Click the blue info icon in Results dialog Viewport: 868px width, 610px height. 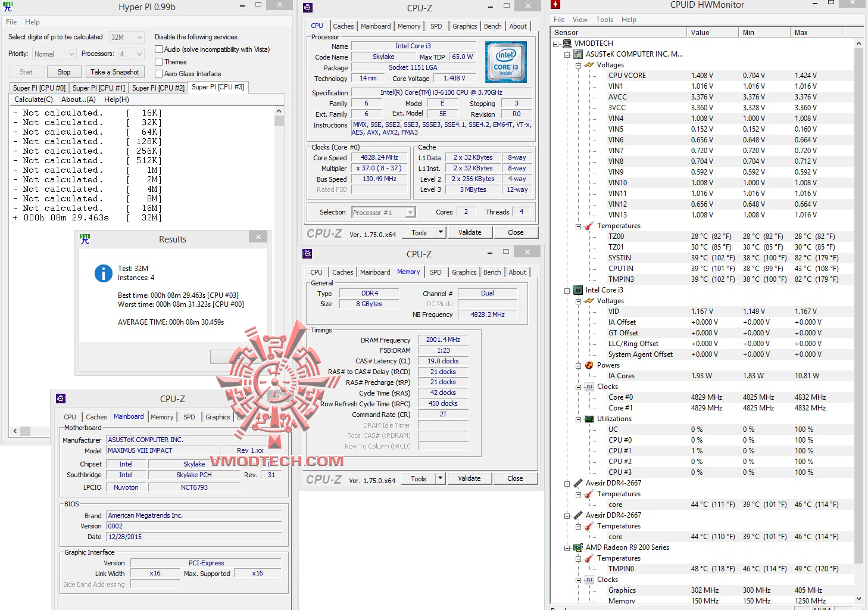point(104,273)
